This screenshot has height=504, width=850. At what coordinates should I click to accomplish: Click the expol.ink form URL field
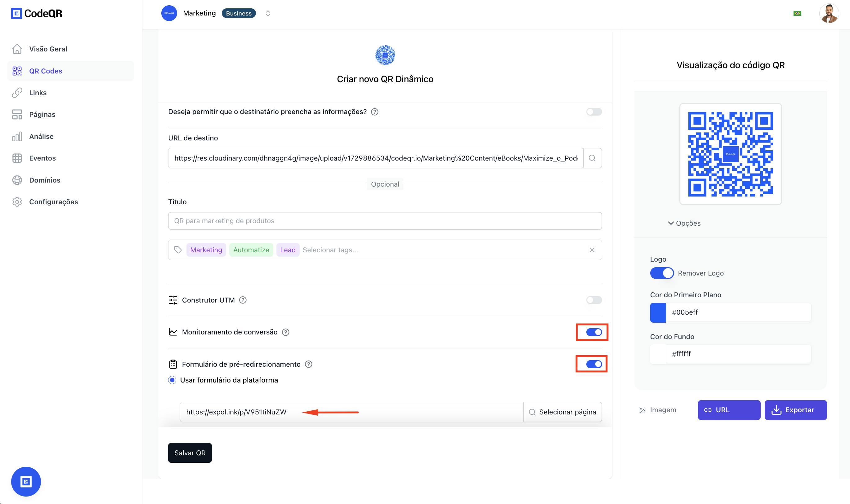point(351,412)
